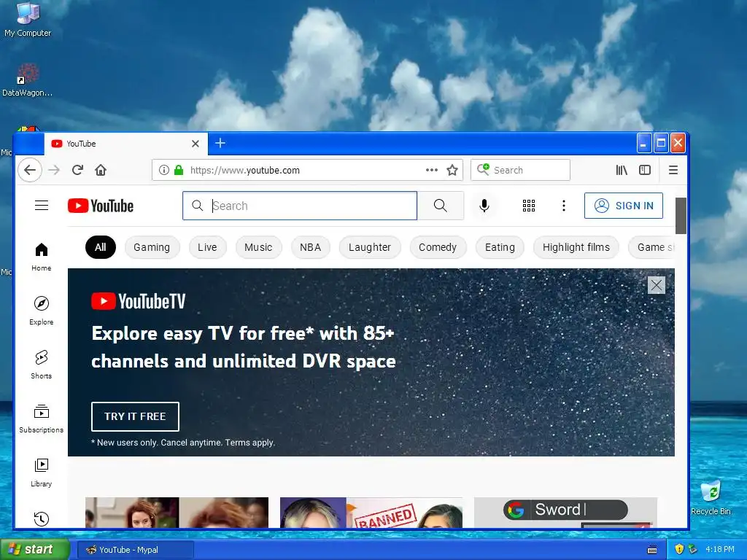747x560 pixels.
Task: Open YouTube guide hamburger menu
Action: [42, 205]
